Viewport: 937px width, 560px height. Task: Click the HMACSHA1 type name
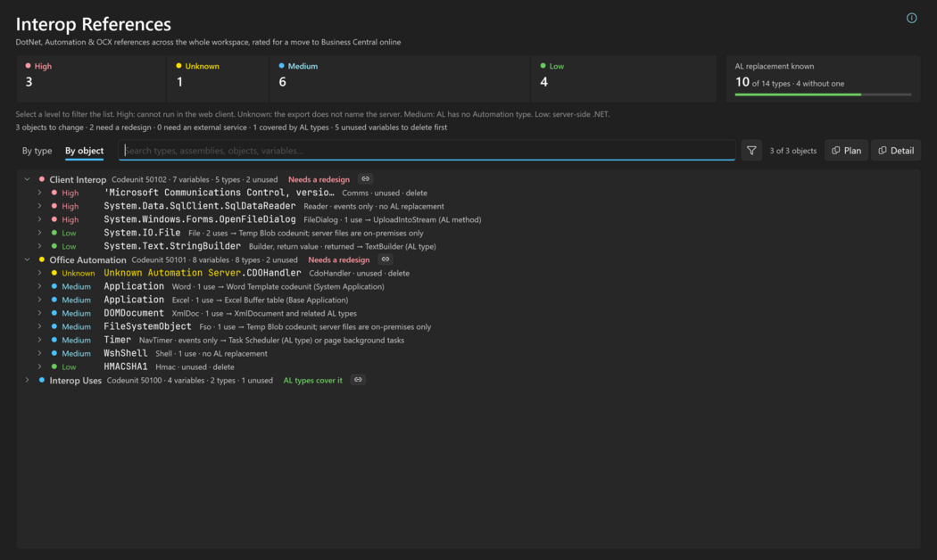(126, 366)
